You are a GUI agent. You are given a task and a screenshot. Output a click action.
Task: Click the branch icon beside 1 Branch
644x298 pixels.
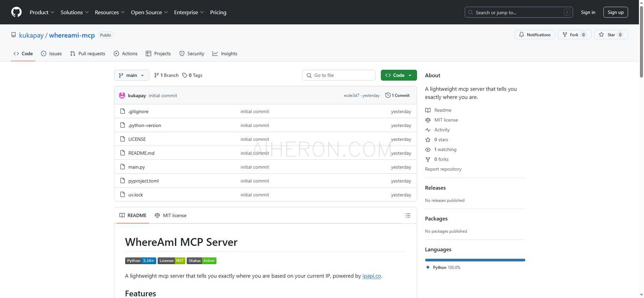coord(156,75)
